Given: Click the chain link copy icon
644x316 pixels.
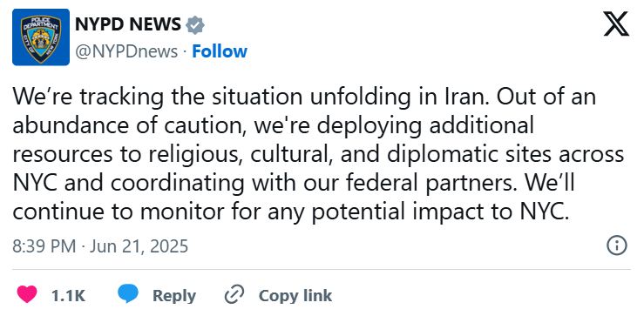Looking at the screenshot, I should [x=234, y=294].
